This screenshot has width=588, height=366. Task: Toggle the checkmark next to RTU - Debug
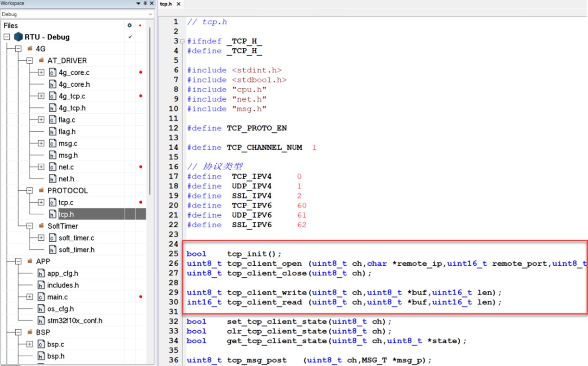point(130,37)
